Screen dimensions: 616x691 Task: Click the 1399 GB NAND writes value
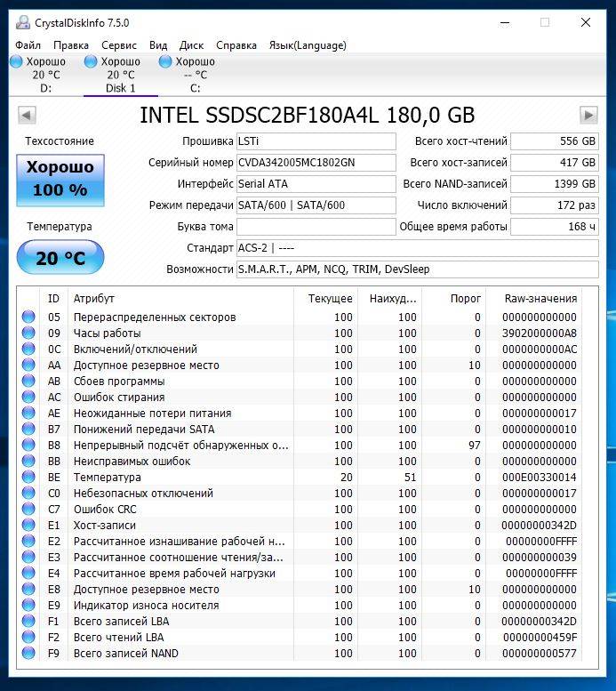pos(555,184)
